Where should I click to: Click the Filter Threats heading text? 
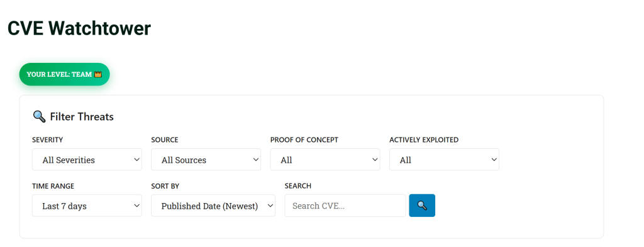coord(82,117)
